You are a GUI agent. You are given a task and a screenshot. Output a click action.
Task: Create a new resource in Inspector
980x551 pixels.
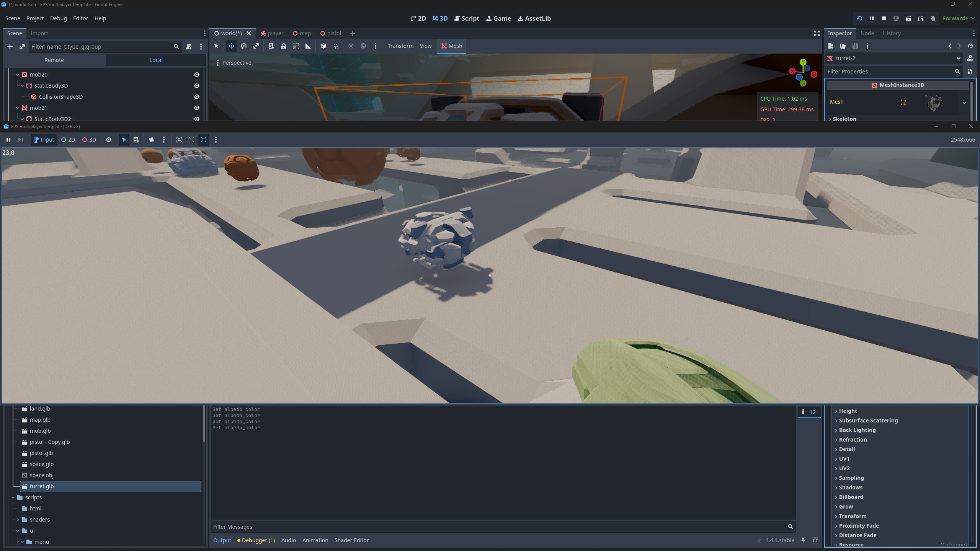pos(830,46)
